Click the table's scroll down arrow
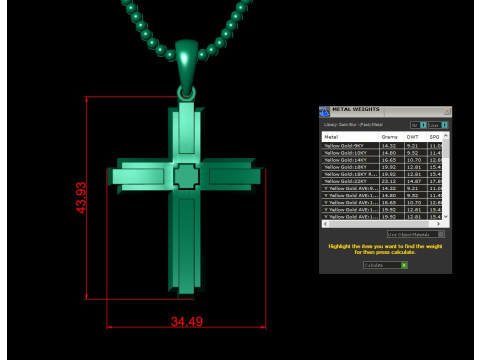 click(x=446, y=217)
